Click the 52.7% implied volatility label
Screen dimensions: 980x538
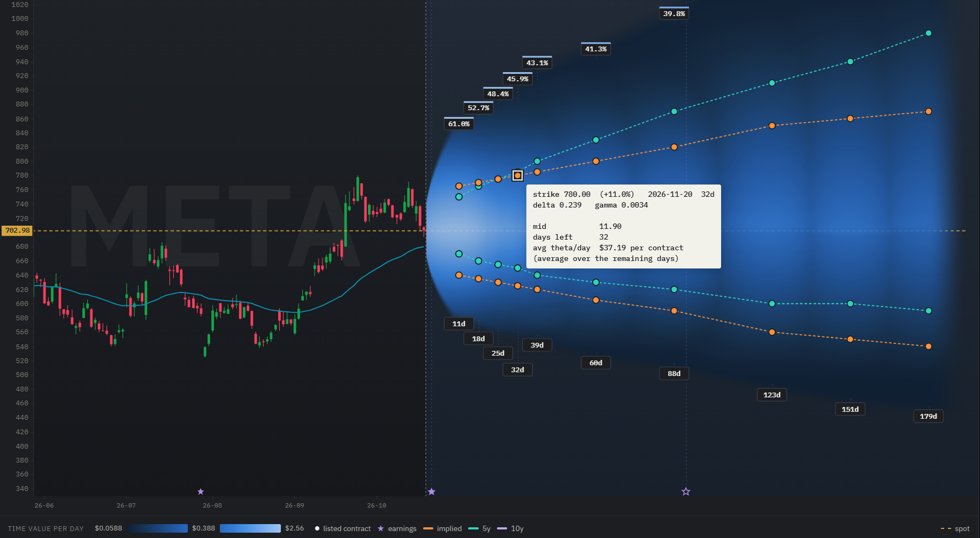[478, 107]
